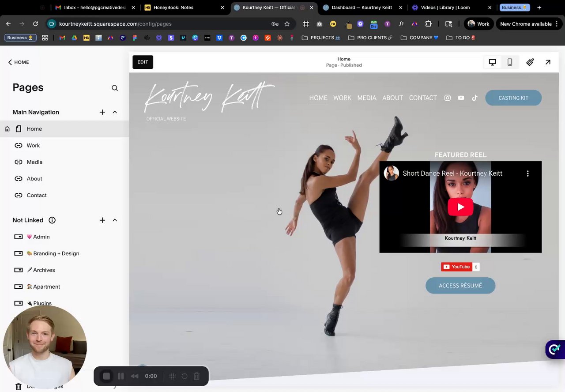The image size is (565, 392).
Task: Open the COMPANY bookmarks folder
Action: [420, 38]
